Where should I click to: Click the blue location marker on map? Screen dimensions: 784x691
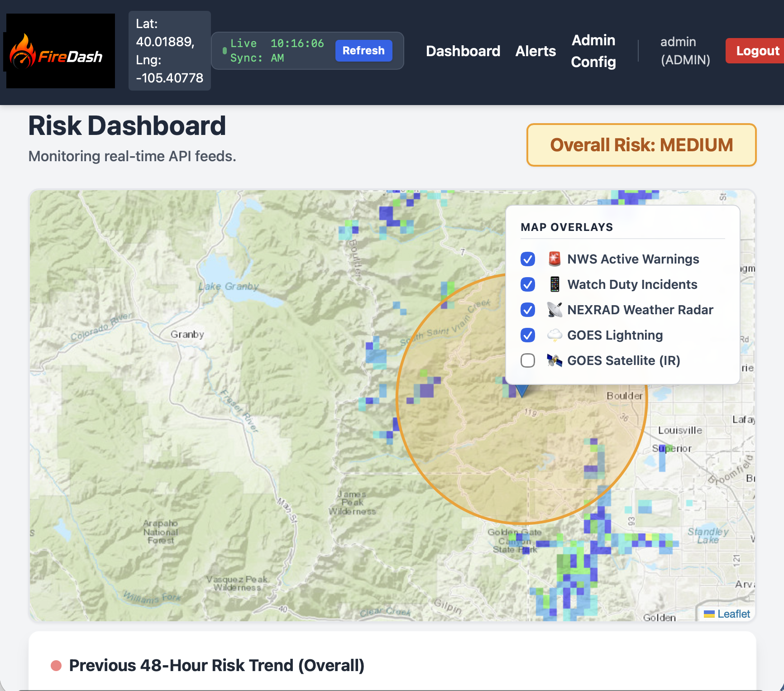pyautogui.click(x=522, y=391)
